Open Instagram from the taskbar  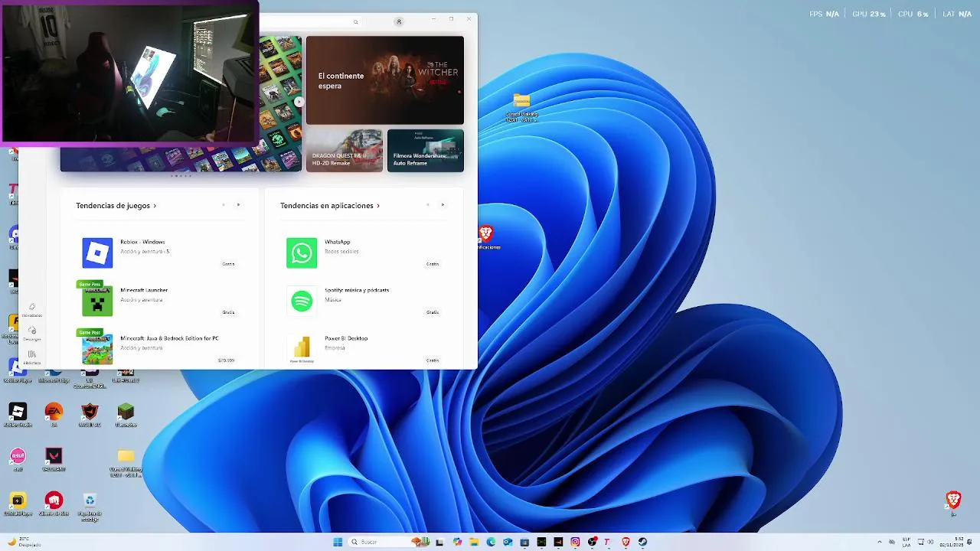(x=575, y=542)
